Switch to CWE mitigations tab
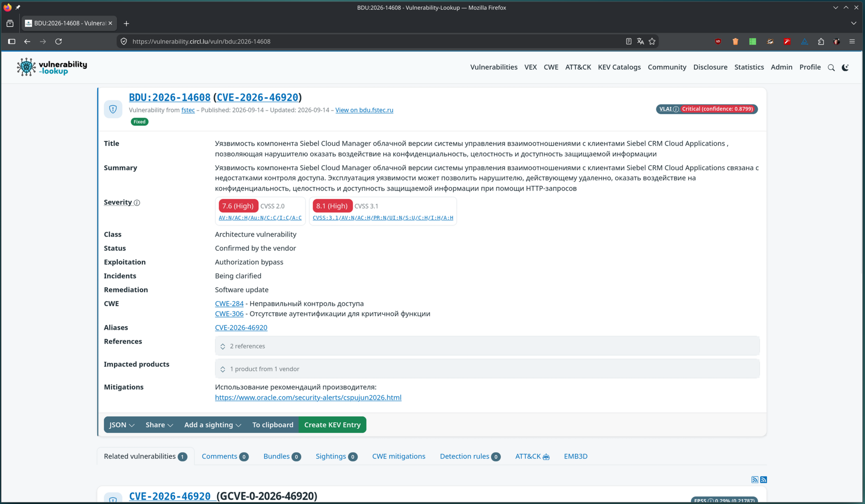The height and width of the screenshot is (504, 865). tap(398, 456)
